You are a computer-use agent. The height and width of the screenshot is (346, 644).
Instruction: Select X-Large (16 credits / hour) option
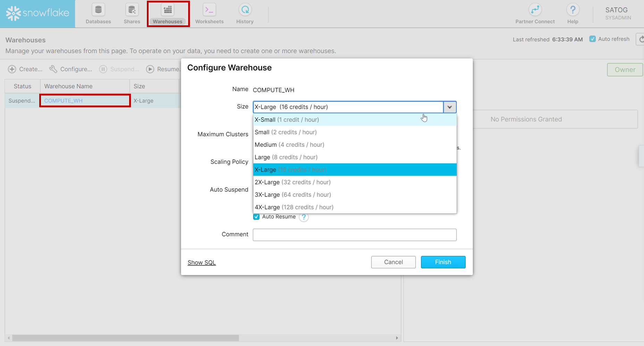(355, 170)
